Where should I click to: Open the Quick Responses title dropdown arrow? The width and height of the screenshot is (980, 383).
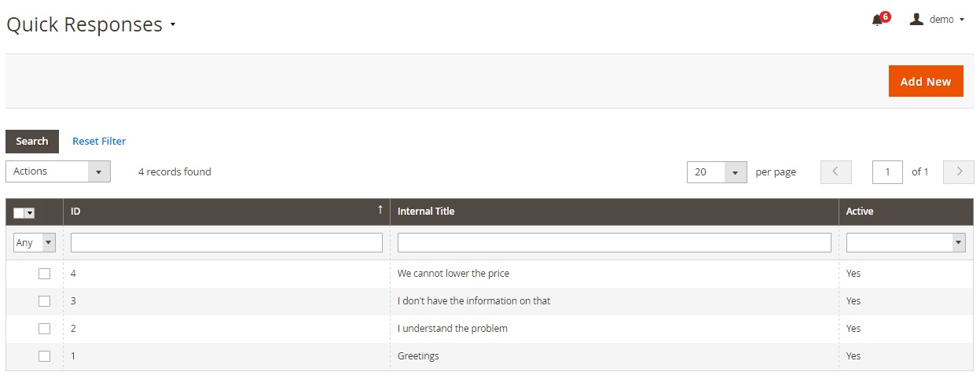172,25
